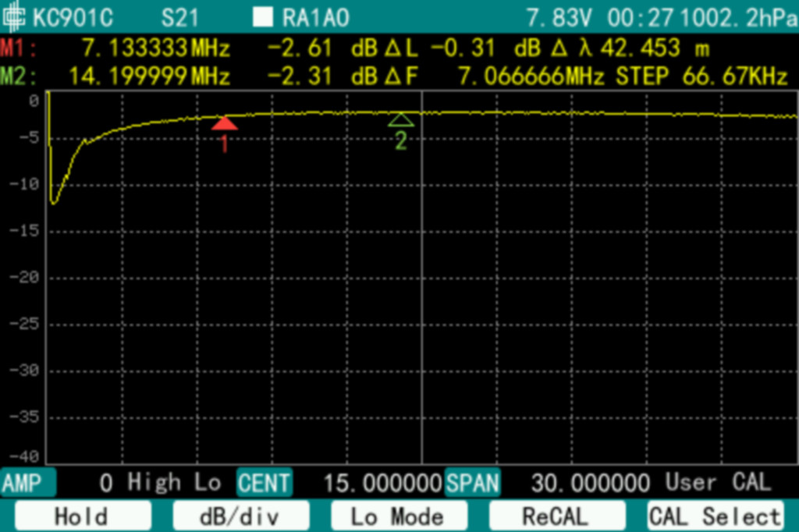Click the span value 30.000000

(x=590, y=483)
